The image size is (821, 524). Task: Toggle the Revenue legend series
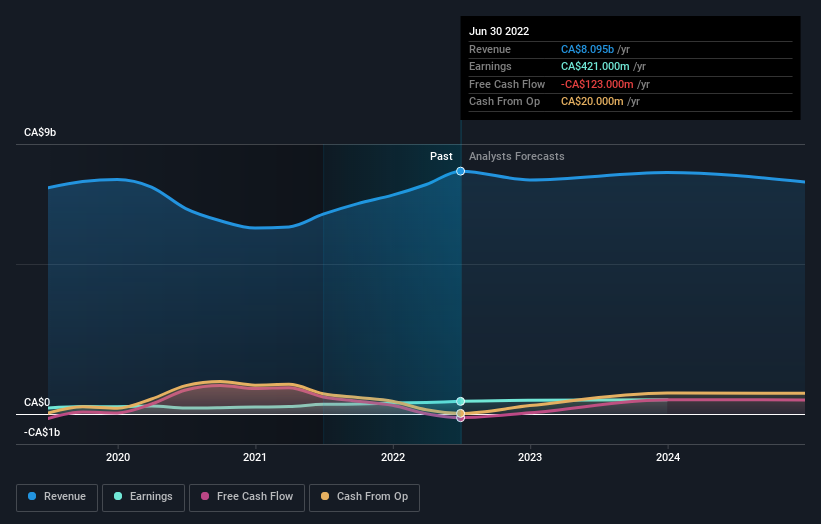click(x=57, y=497)
